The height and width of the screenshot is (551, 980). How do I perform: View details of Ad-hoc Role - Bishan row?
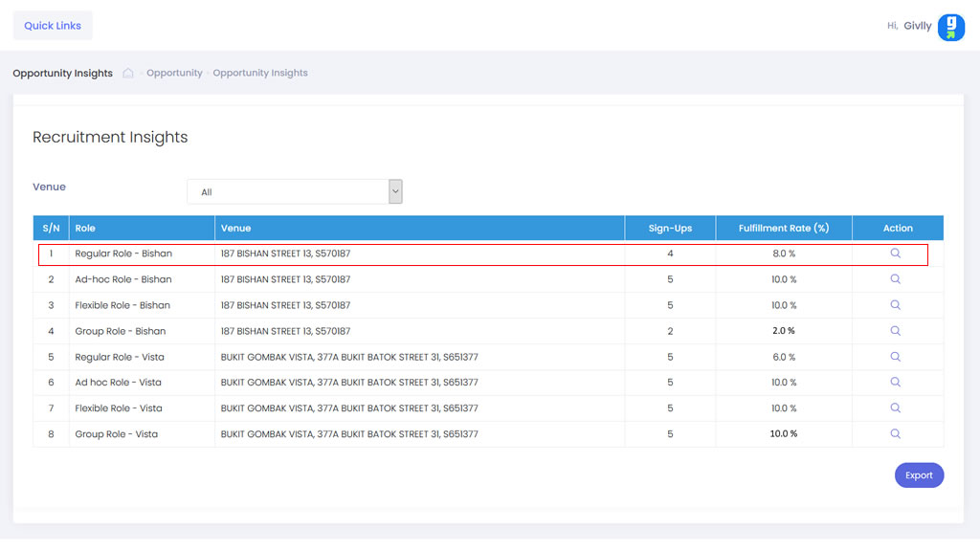coord(895,279)
